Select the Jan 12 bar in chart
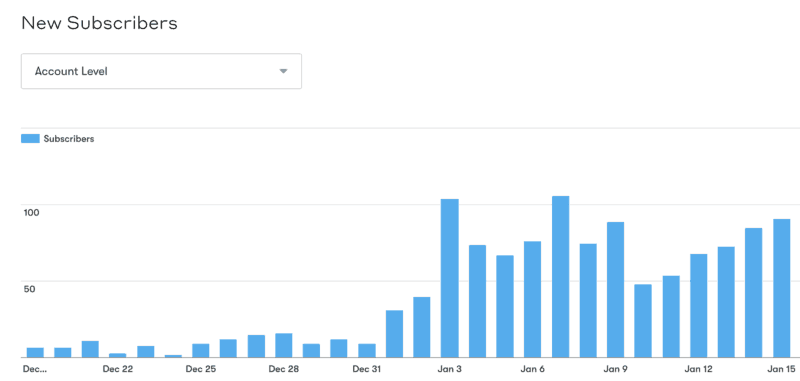Viewport: 800px width, 381px height. 698,306
